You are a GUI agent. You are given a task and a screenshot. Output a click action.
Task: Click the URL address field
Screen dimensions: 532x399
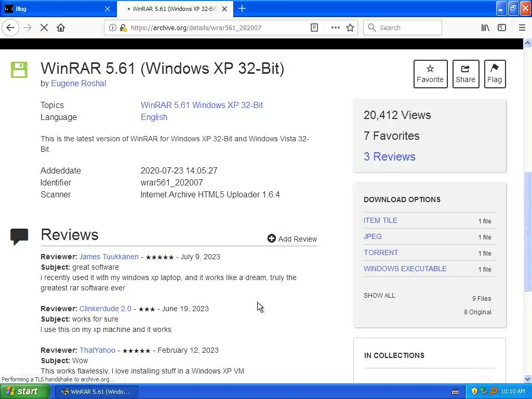(217, 28)
